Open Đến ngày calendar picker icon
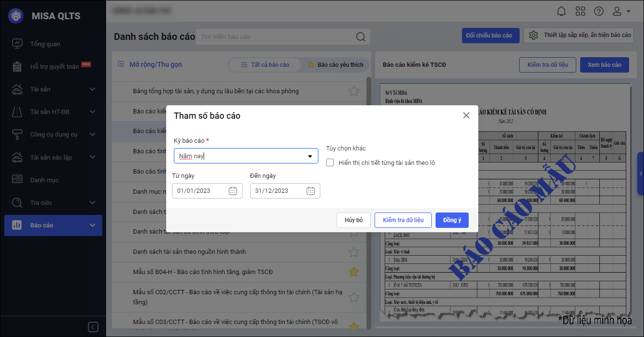 pos(311,191)
